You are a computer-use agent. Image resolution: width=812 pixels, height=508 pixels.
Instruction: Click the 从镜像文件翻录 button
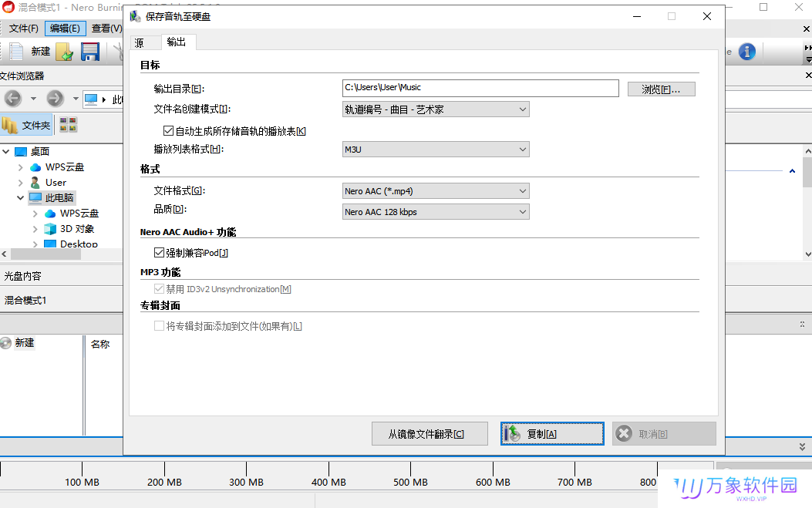(x=430, y=434)
